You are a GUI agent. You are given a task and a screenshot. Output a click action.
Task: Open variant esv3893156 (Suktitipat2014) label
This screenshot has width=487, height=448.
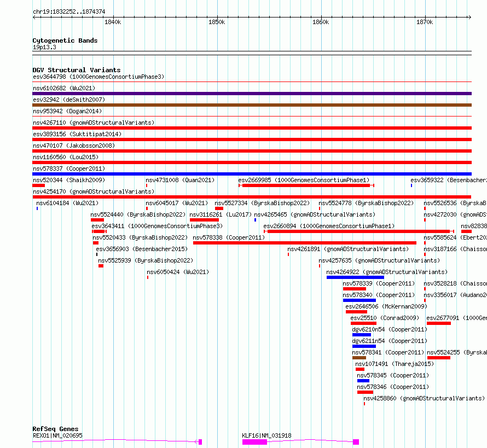coord(77,134)
